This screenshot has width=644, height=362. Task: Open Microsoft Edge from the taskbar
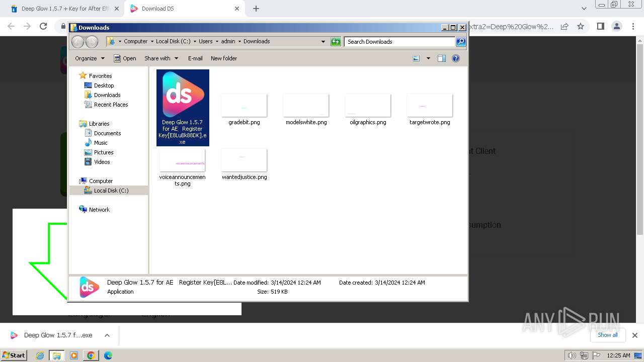[108, 355]
